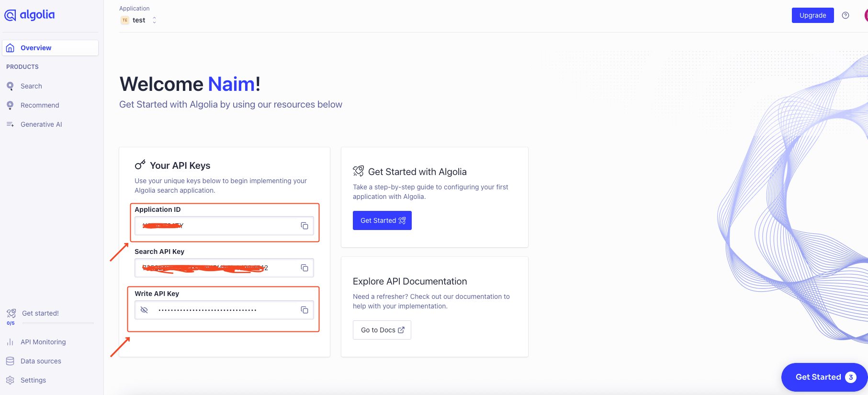Open the Search product
Screen dimensions: 868x395
pos(31,86)
